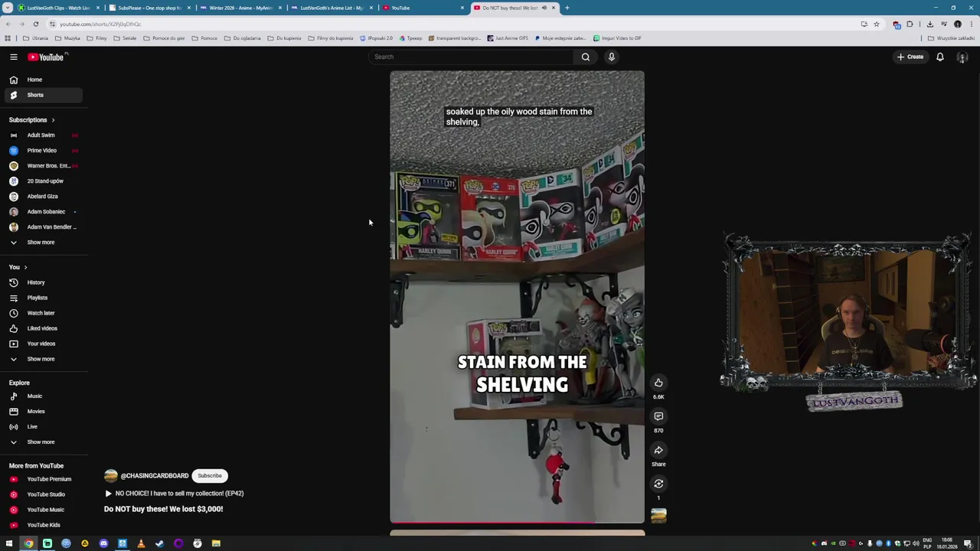Go back in browser history
The height and width of the screenshot is (551, 980).
coord(8,24)
